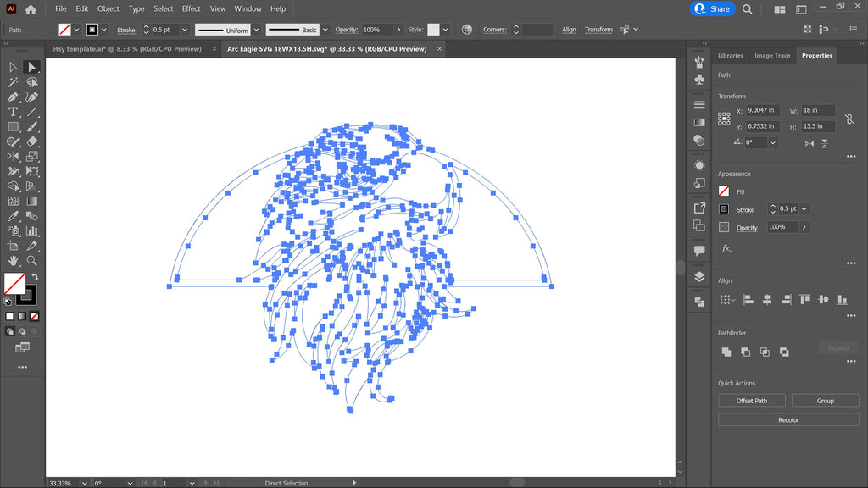Image resolution: width=868 pixels, height=488 pixels.
Task: Select the Pen tool
Action: pos(13,97)
